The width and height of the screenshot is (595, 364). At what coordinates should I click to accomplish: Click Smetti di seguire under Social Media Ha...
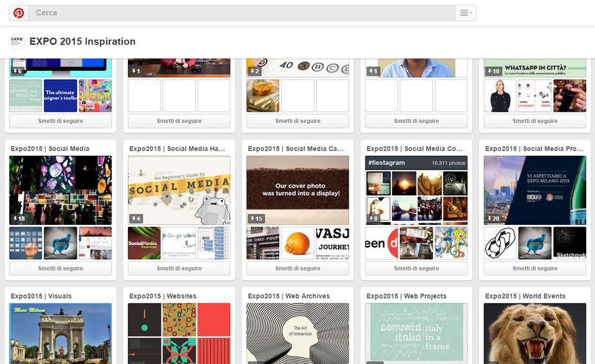click(x=179, y=268)
